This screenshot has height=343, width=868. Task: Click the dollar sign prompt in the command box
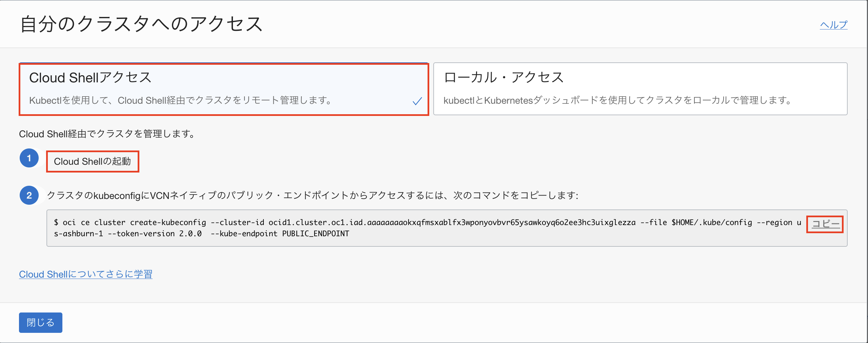(x=56, y=223)
